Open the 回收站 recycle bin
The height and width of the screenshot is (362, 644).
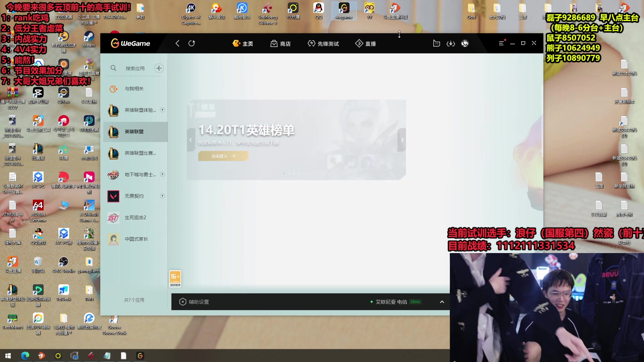tap(38, 265)
